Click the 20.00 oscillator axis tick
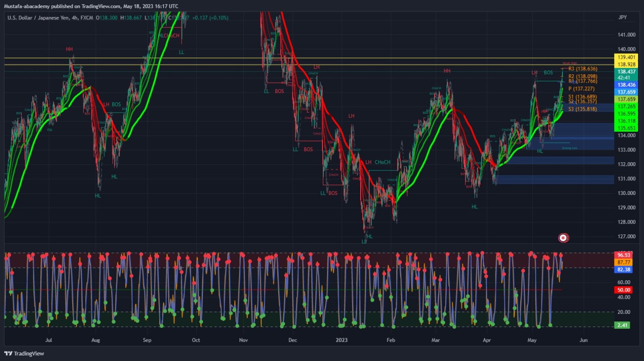644x361 pixels. coord(624,312)
